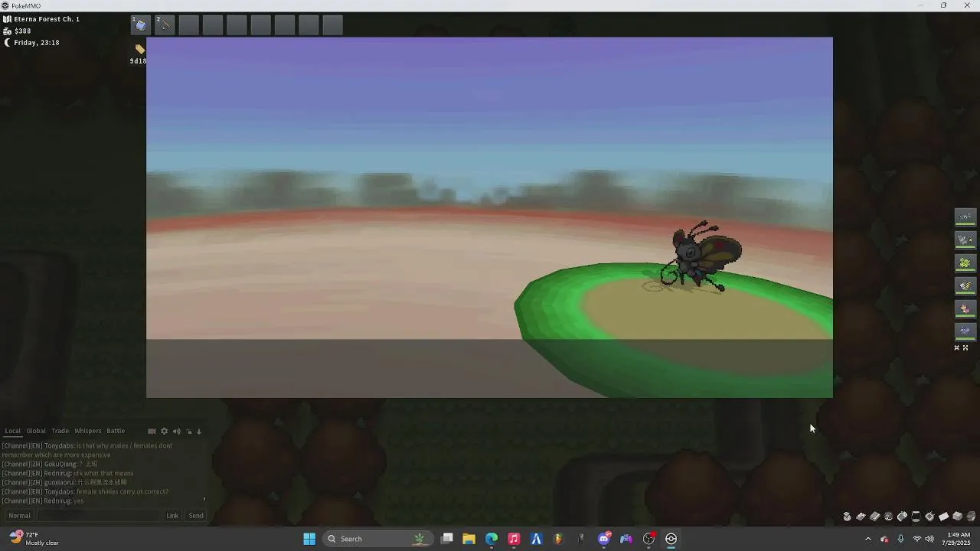
Task: Switch to the Local chat tab
Action: pos(12,431)
